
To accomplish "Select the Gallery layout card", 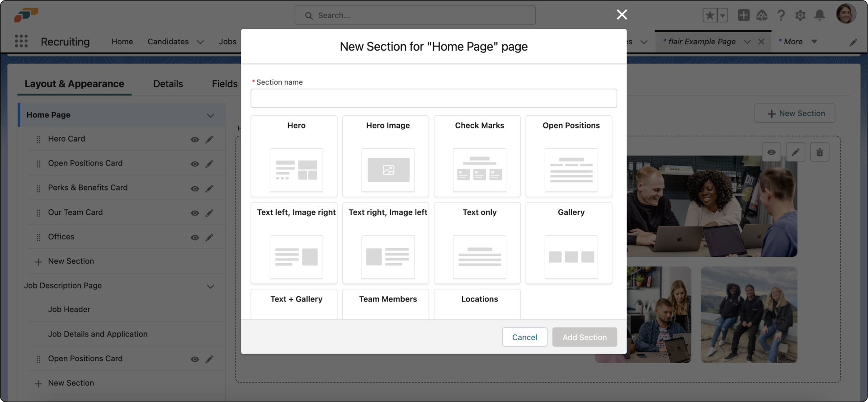I will click(569, 243).
